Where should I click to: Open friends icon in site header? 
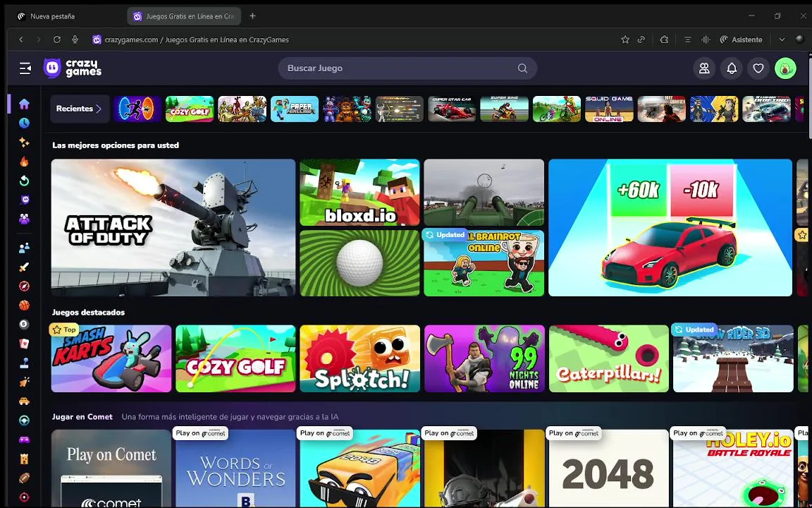tap(704, 68)
